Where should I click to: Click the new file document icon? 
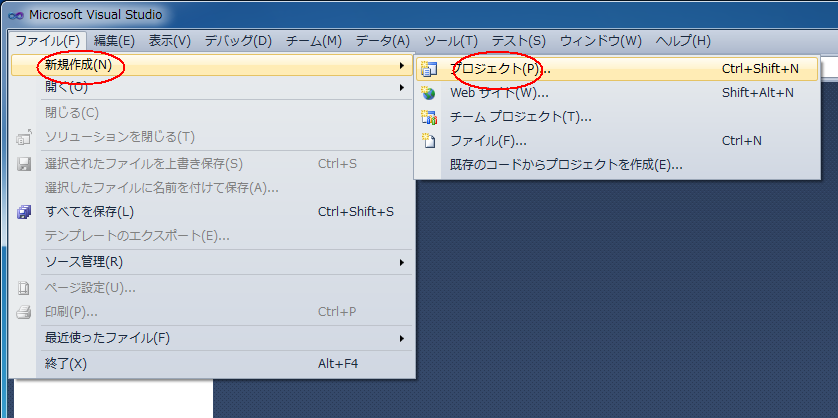pyautogui.click(x=429, y=141)
